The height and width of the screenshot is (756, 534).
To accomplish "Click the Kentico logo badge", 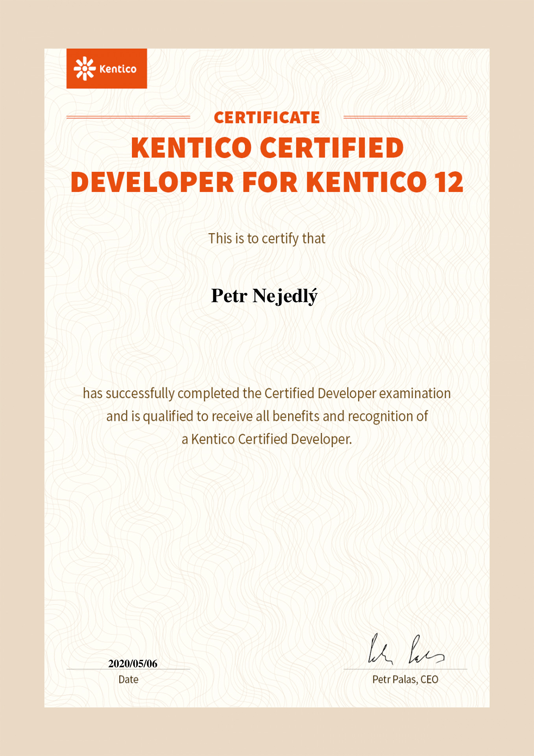I will pos(107,69).
